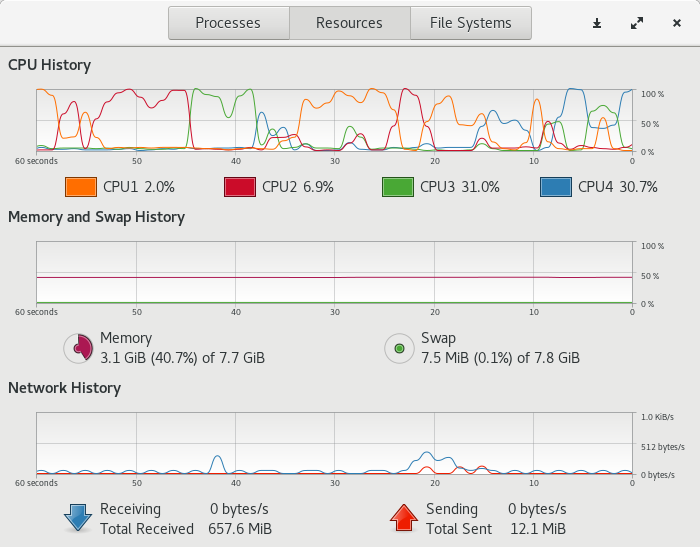This screenshot has height=547, width=700.
Task: Click the blue Receiving down arrow icon
Action: 78,518
